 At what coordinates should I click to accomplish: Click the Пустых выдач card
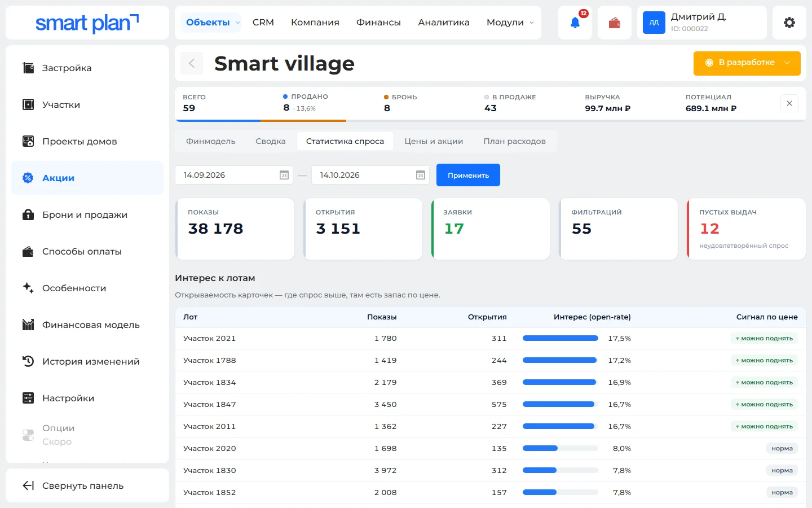(746, 229)
